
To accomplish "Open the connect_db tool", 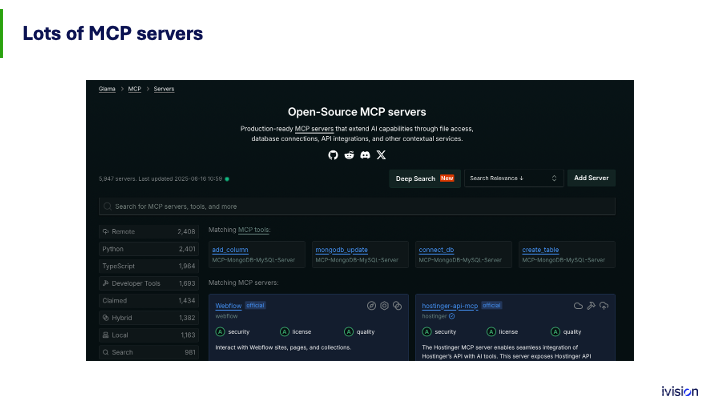I will pyautogui.click(x=436, y=250).
